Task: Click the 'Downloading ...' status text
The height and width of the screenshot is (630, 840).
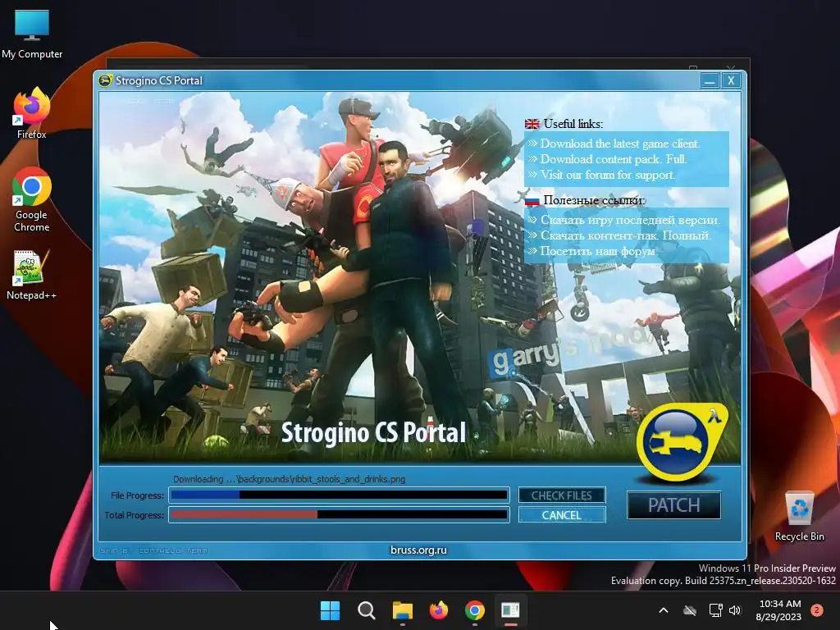Action: [290, 479]
